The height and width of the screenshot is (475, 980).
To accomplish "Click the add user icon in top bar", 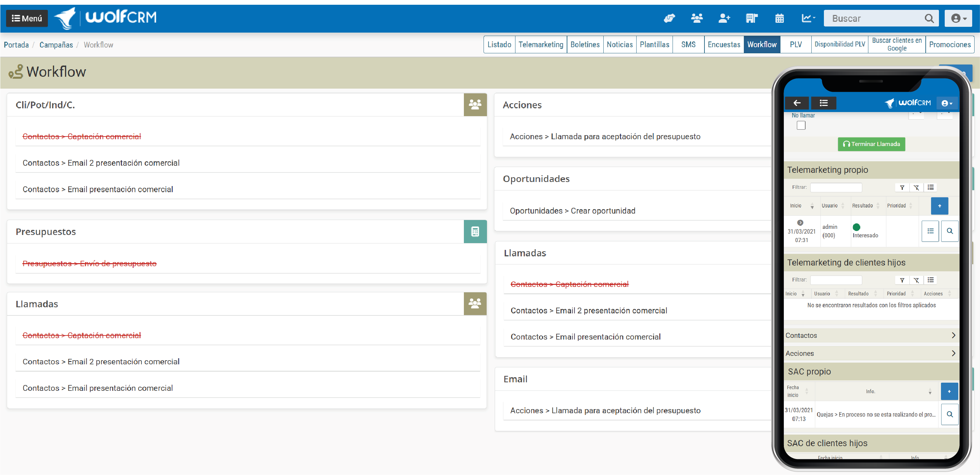I will (x=724, y=18).
